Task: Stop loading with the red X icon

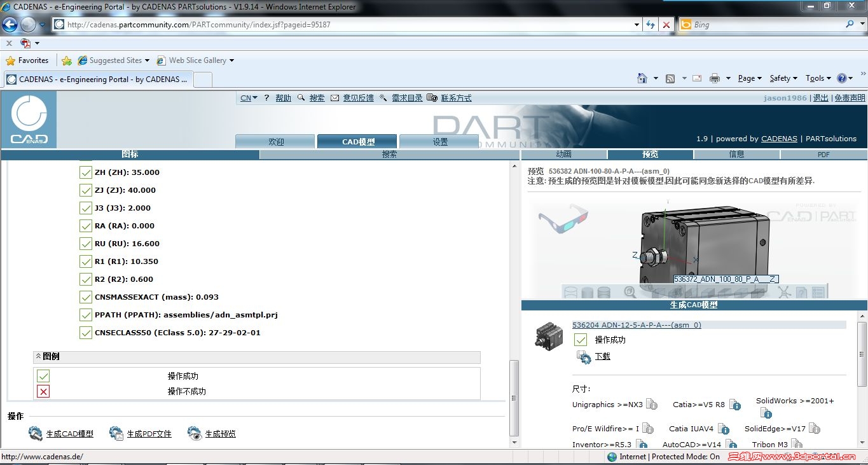Action: tap(666, 25)
